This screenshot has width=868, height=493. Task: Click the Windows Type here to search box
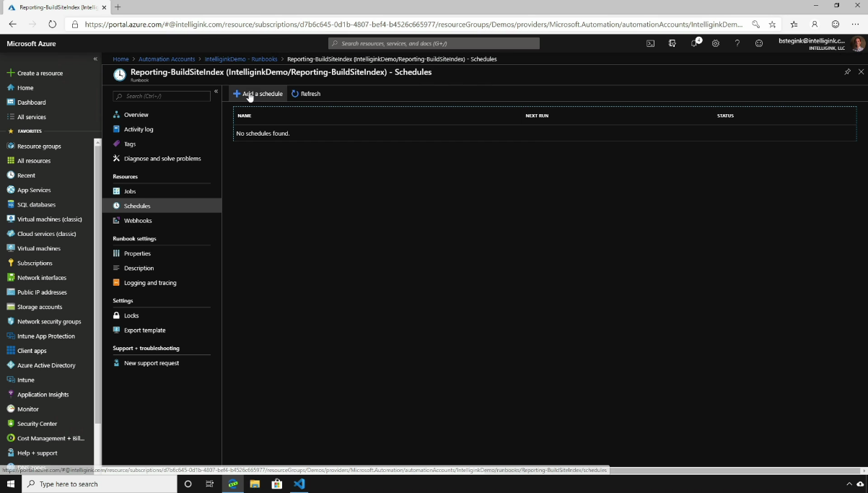pyautogui.click(x=100, y=484)
